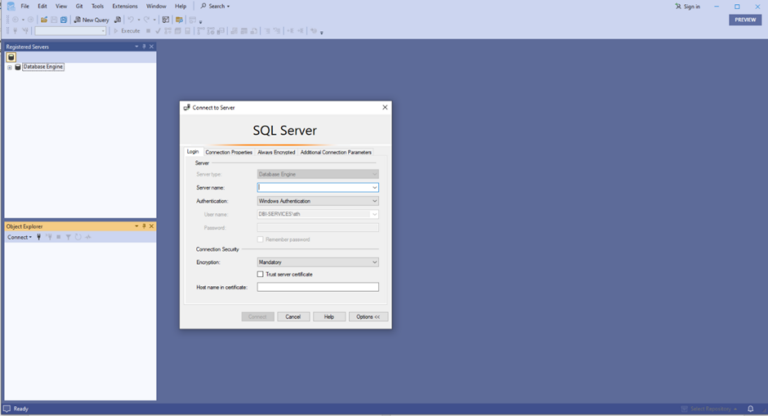This screenshot has height=416, width=768.
Task: Open the Tools menu
Action: (x=98, y=6)
